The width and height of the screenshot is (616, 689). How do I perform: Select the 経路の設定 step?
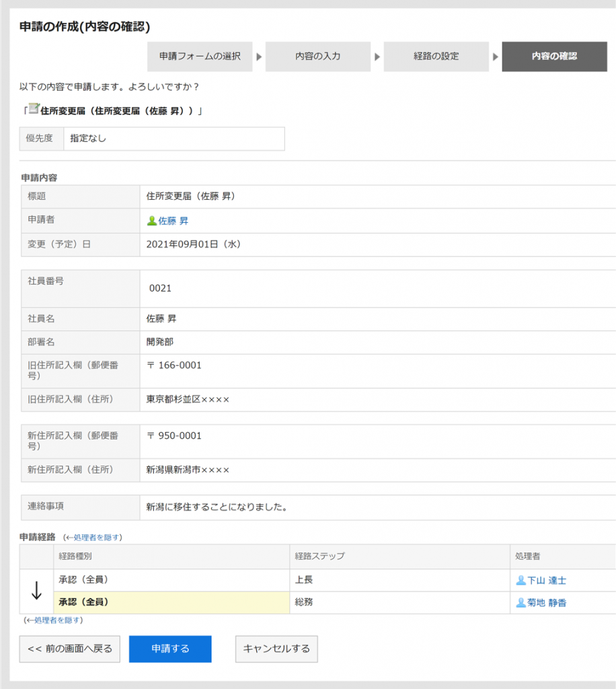[436, 57]
